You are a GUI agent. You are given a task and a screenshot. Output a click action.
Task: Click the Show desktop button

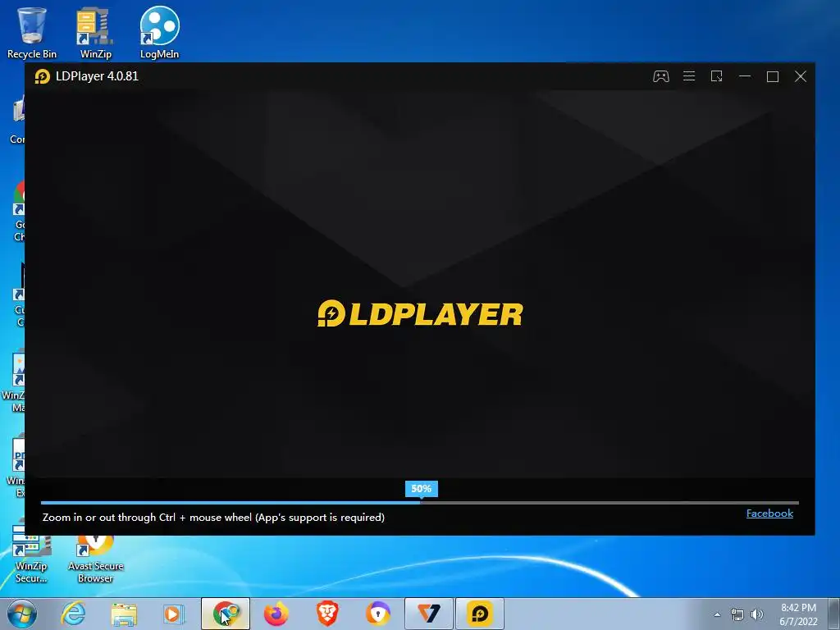pos(834,614)
